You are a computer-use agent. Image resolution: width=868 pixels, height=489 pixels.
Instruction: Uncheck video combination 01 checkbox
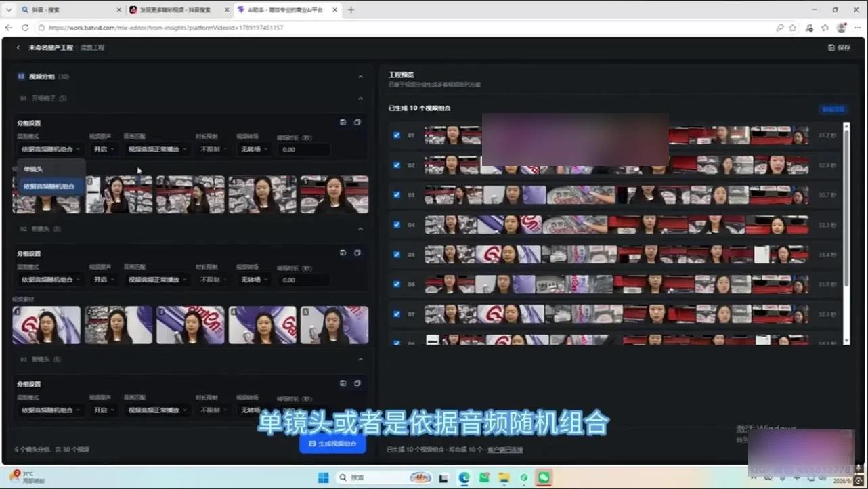coord(397,135)
